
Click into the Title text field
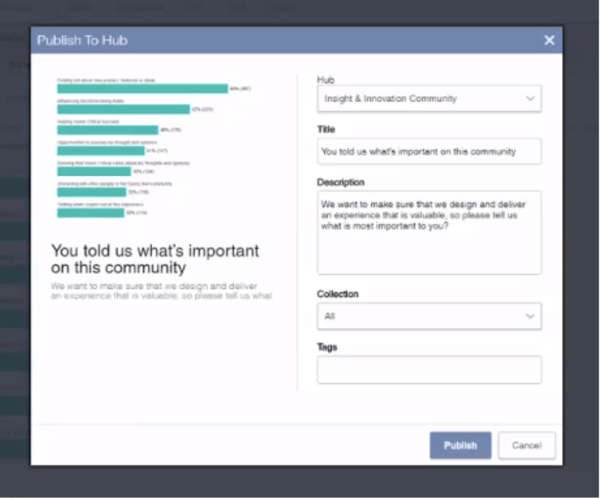[x=429, y=152]
